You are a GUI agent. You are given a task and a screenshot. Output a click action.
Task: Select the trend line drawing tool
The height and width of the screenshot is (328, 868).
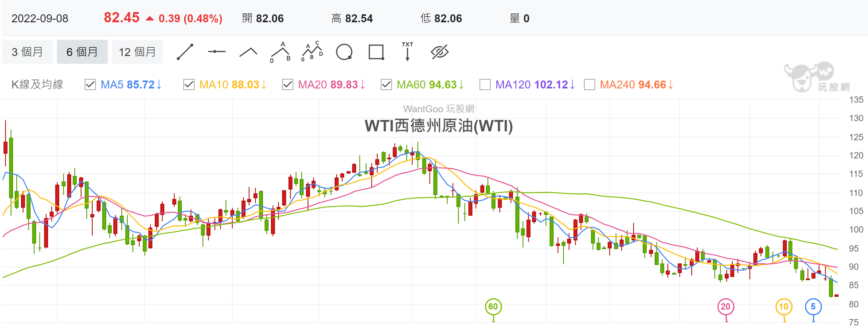pos(185,52)
